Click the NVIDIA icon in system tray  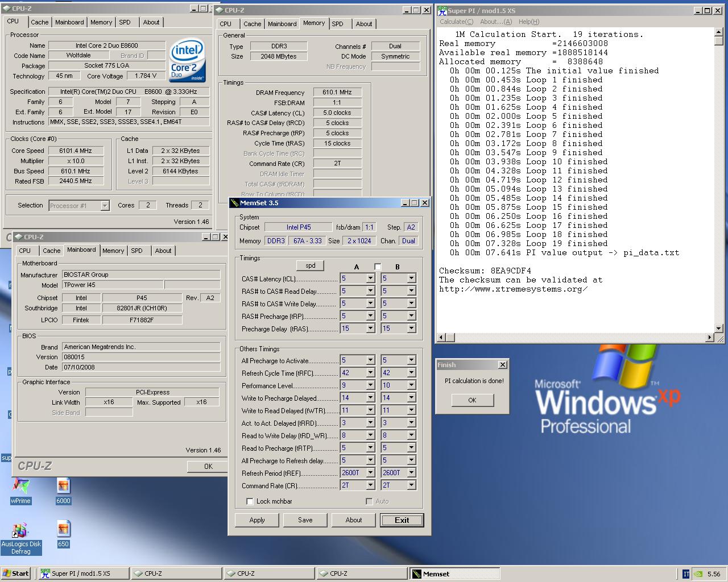(x=699, y=574)
